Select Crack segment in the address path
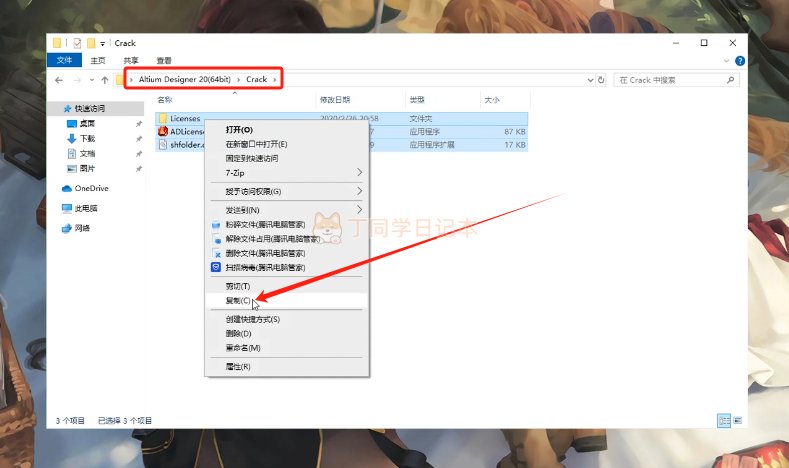The width and height of the screenshot is (789, 468). (257, 80)
